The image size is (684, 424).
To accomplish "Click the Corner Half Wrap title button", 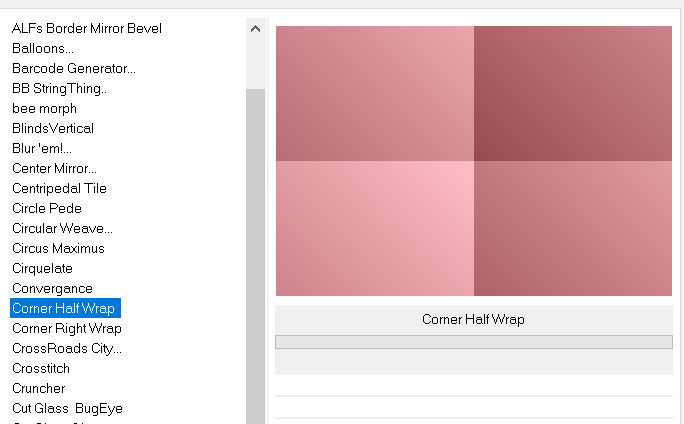I will pos(473,320).
